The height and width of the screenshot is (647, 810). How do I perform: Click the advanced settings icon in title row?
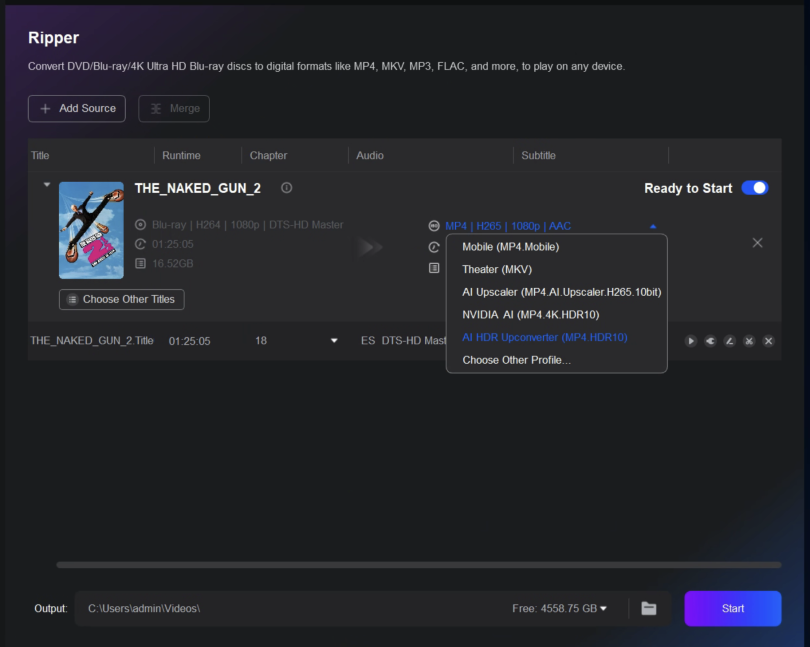coord(710,341)
